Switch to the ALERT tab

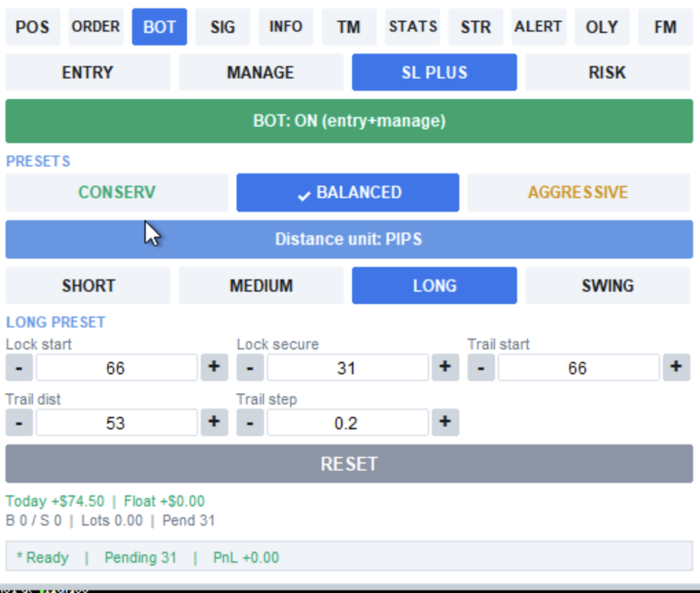[539, 27]
